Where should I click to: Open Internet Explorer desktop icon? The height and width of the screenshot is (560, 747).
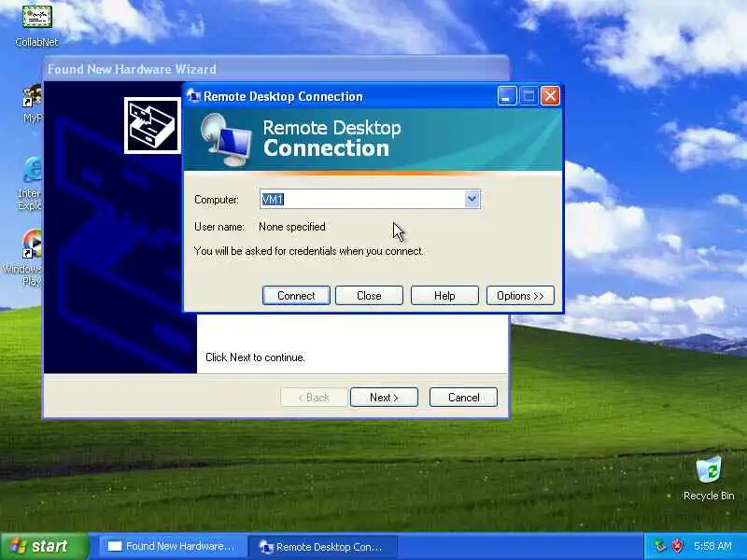30,183
